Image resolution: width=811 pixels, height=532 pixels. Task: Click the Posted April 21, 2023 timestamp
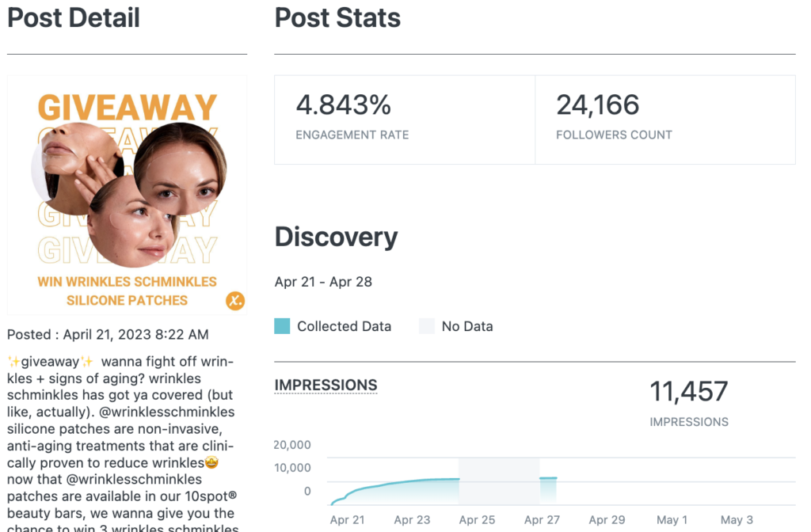tap(108, 335)
